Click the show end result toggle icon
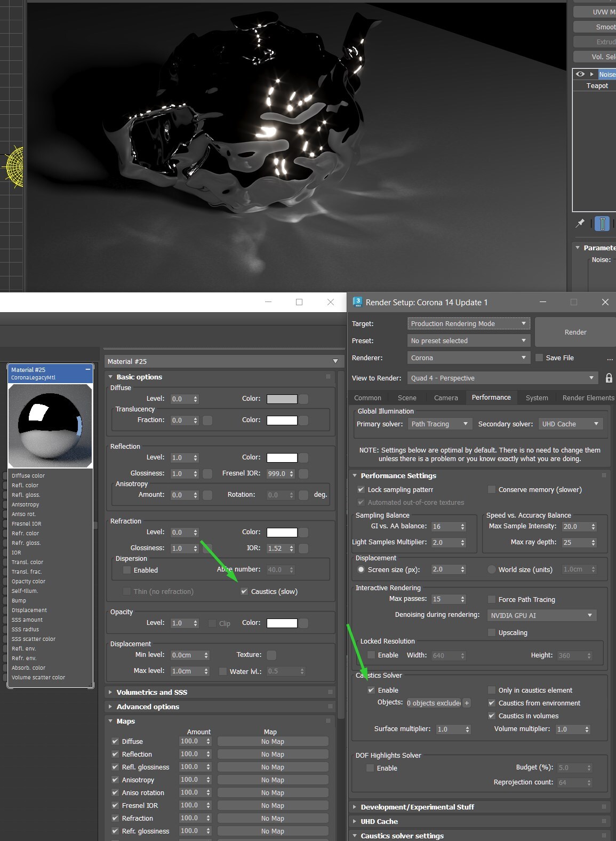The height and width of the screenshot is (841, 616). click(602, 224)
